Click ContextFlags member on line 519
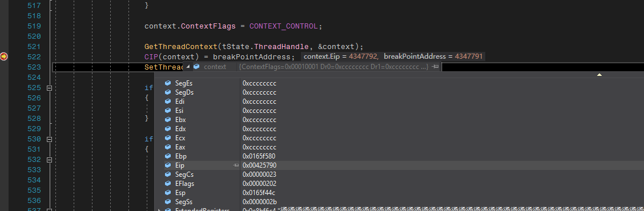This screenshot has height=211, width=644. pyautogui.click(x=208, y=26)
